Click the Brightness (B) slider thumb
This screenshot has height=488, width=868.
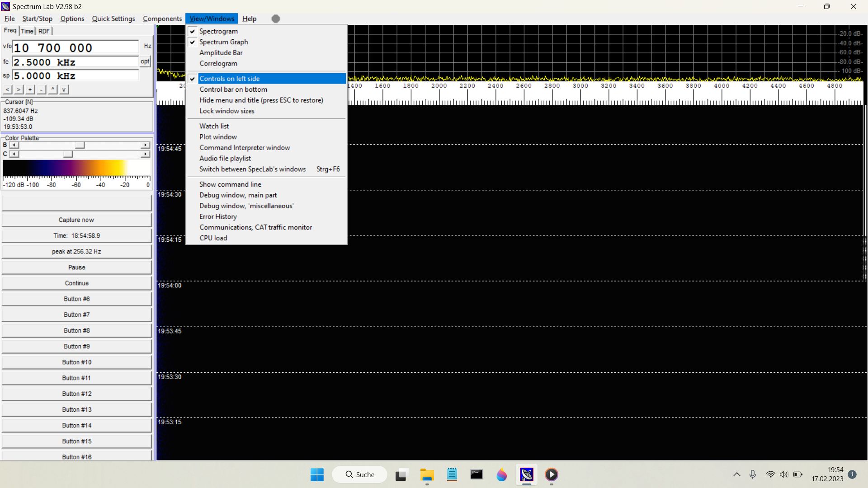click(80, 145)
